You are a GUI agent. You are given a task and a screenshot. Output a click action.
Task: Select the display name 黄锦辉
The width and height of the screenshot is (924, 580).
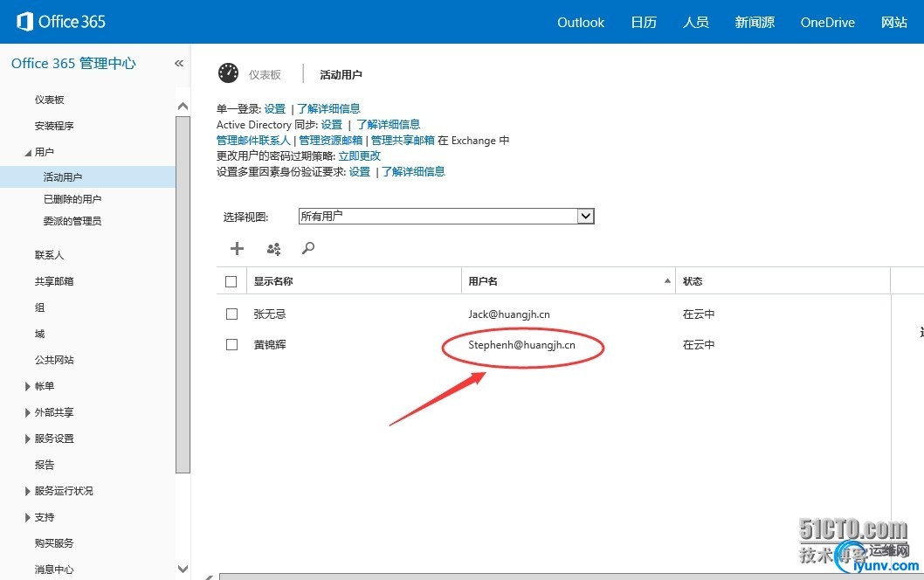pyautogui.click(x=269, y=345)
